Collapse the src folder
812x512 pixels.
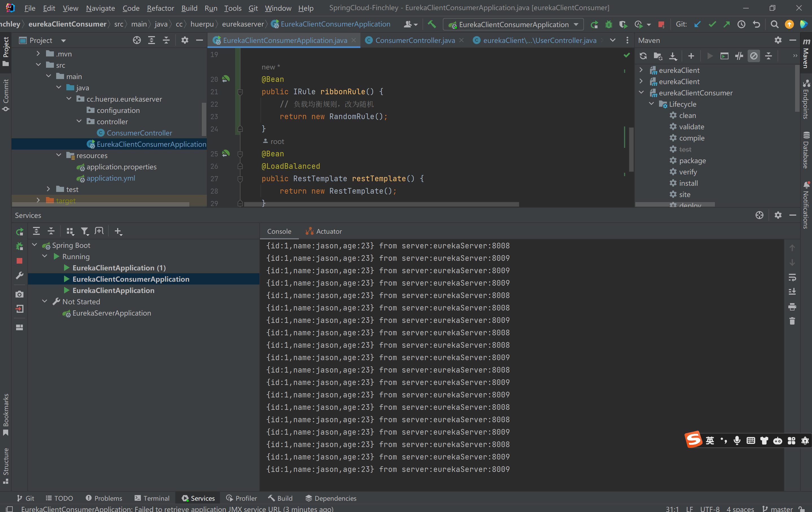click(x=38, y=65)
